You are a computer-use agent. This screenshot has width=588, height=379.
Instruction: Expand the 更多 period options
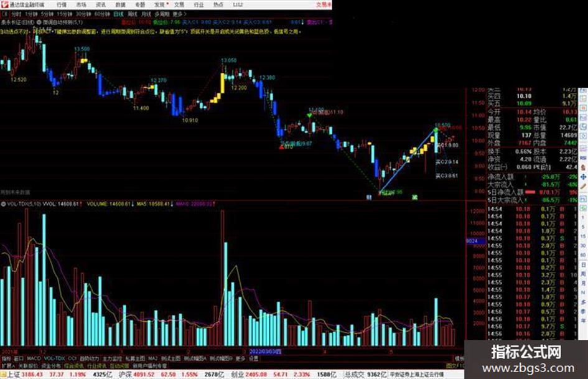pos(179,14)
